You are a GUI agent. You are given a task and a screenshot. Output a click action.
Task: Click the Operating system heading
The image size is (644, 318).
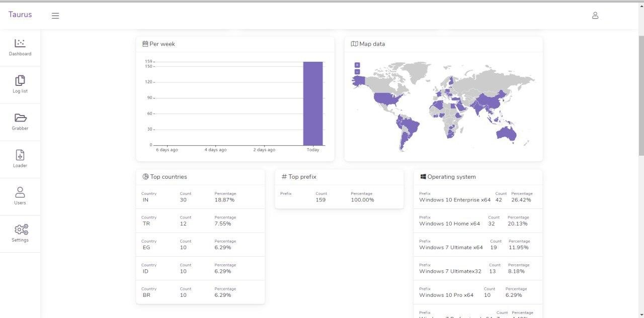click(451, 177)
